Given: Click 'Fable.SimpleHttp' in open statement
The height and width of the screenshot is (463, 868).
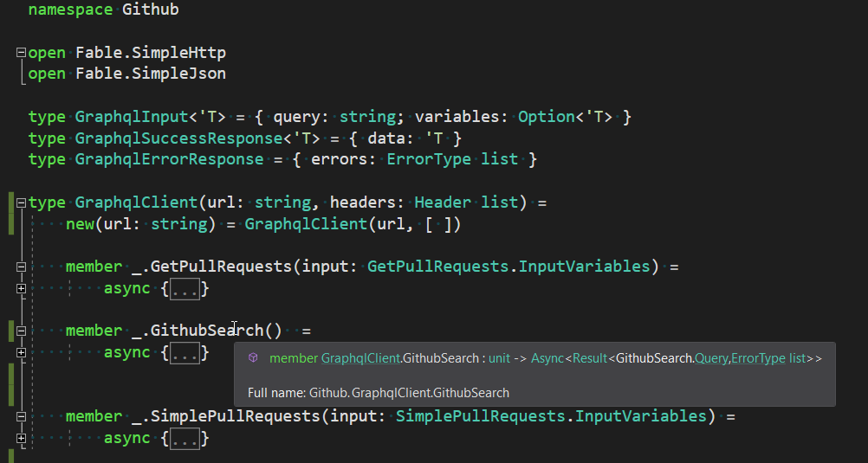Looking at the screenshot, I should point(151,53).
